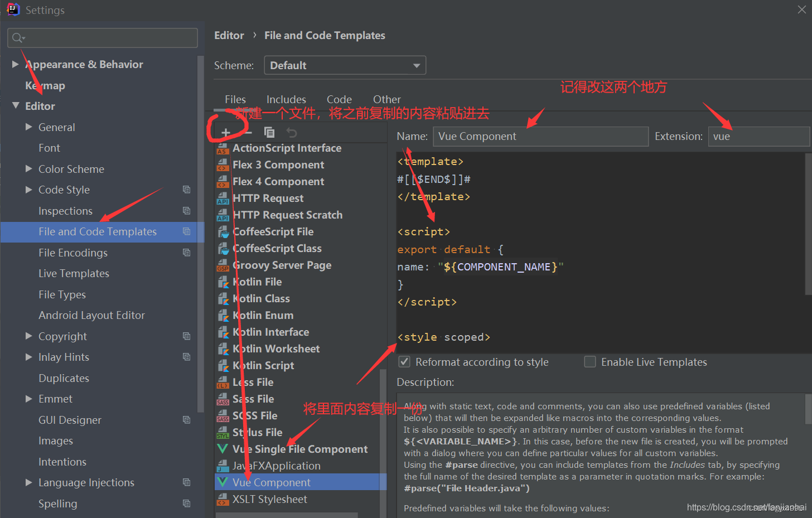Click the Sass File icon
This screenshot has height=518, width=812.
click(x=223, y=399)
